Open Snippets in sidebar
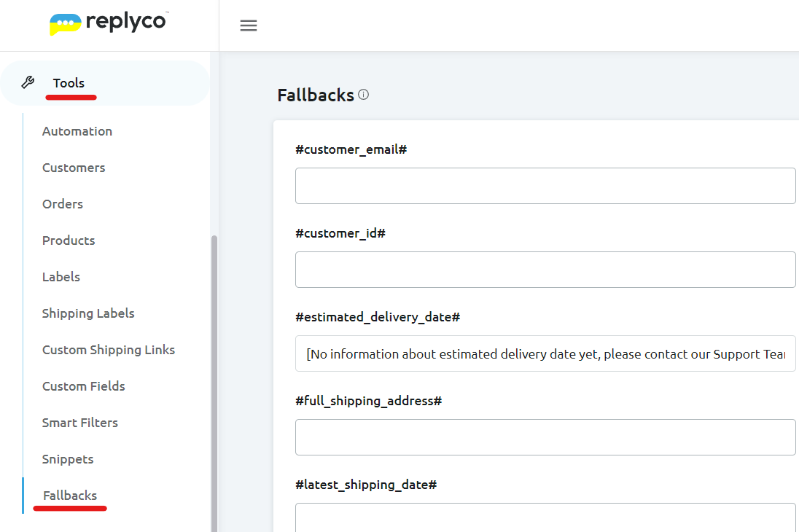Image resolution: width=799 pixels, height=532 pixels. tap(68, 459)
